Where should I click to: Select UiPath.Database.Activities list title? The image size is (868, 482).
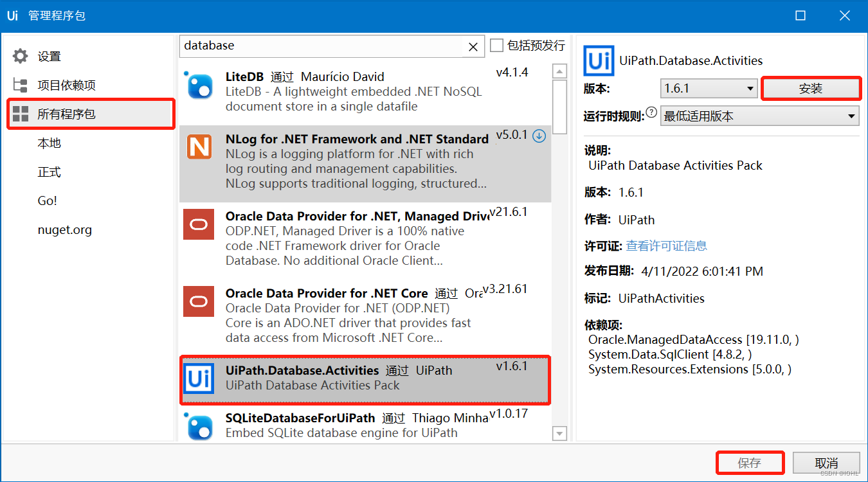tap(302, 370)
